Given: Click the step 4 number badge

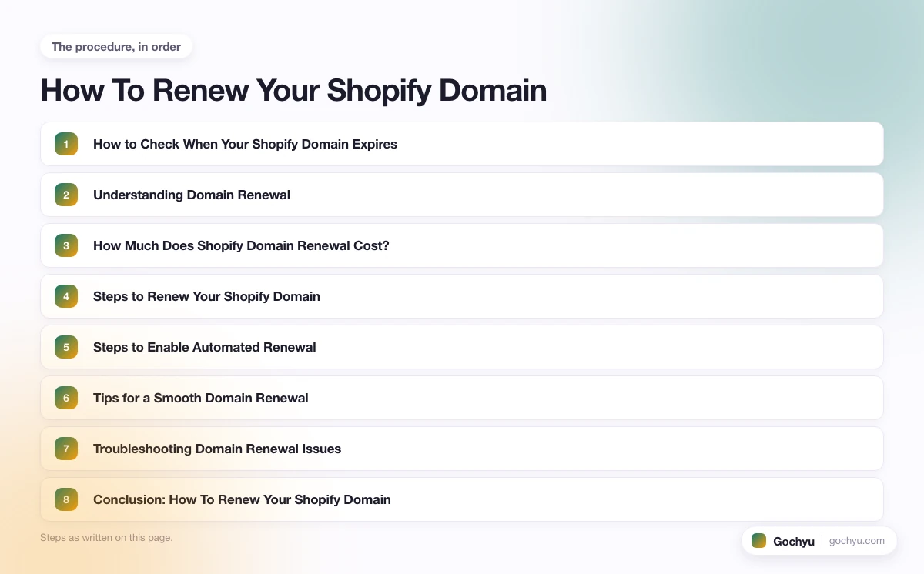Looking at the screenshot, I should tap(66, 296).
